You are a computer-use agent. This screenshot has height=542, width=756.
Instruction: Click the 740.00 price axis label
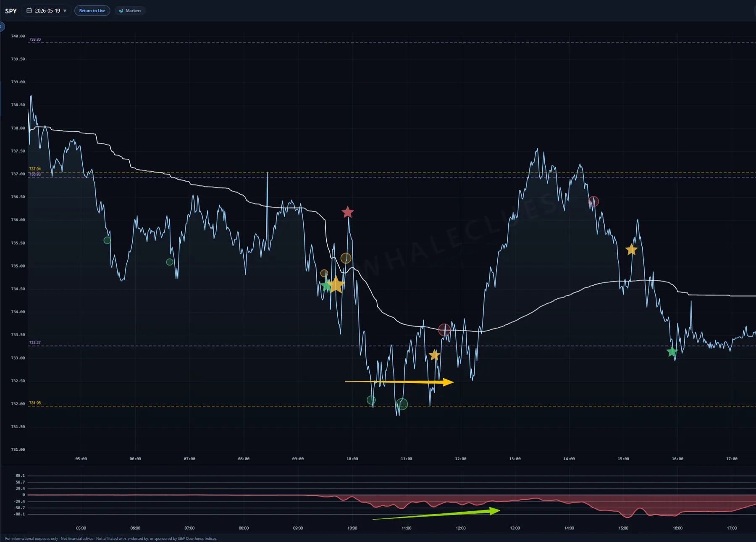click(x=18, y=36)
